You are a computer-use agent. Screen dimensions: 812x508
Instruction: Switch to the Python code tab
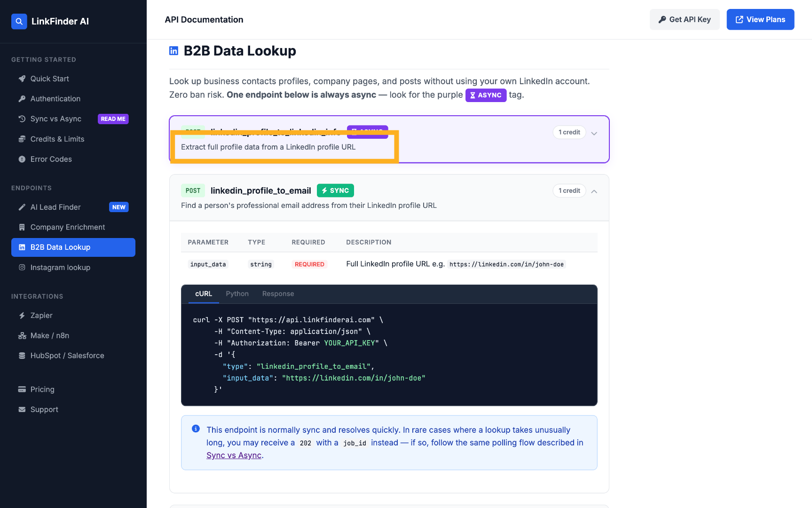(x=237, y=294)
